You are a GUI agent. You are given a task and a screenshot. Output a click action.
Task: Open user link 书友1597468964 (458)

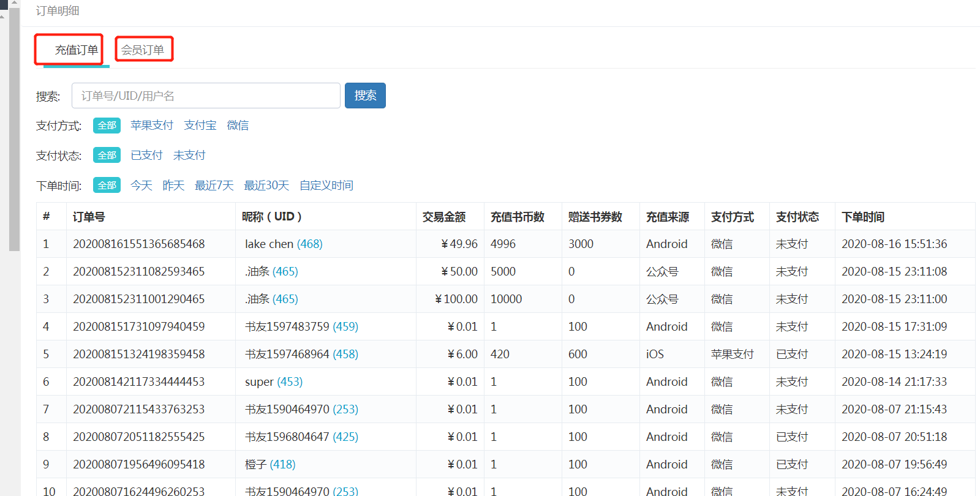click(x=345, y=355)
